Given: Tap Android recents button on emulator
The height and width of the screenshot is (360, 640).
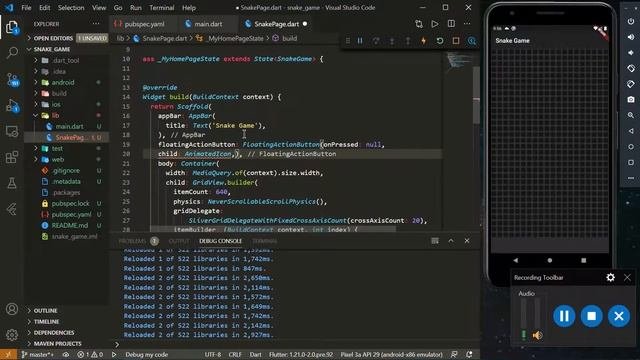Looking at the screenshot, I should coord(584,260).
